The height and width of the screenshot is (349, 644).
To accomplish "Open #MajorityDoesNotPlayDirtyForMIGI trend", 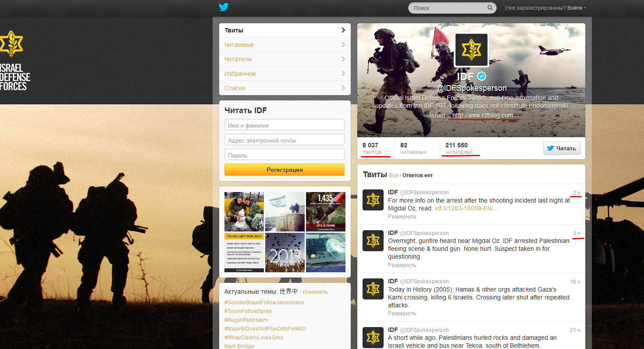I will coord(265,329).
